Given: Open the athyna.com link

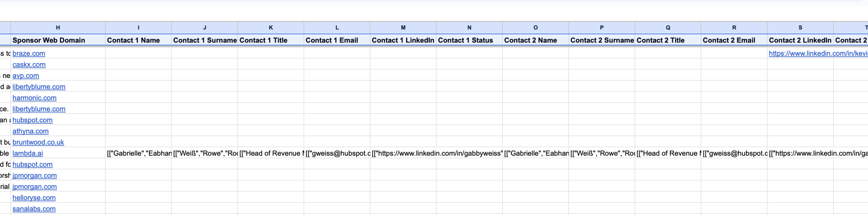Looking at the screenshot, I should click(x=30, y=131).
